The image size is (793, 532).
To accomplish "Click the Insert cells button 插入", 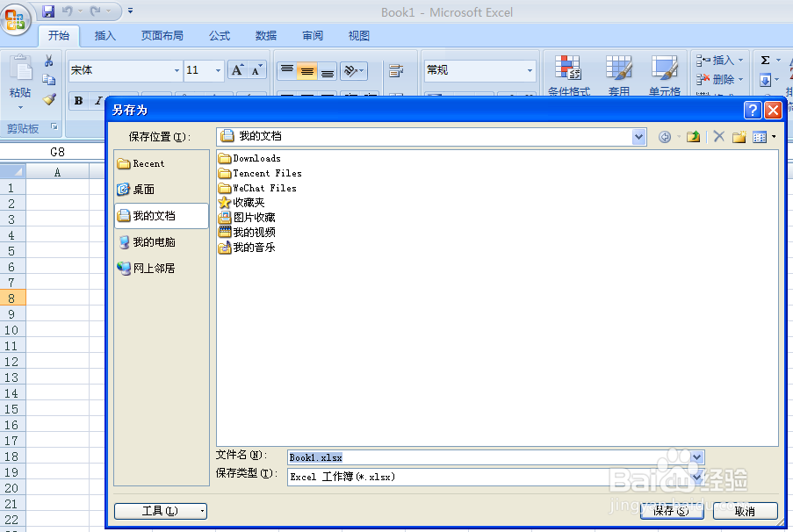I will [719, 61].
